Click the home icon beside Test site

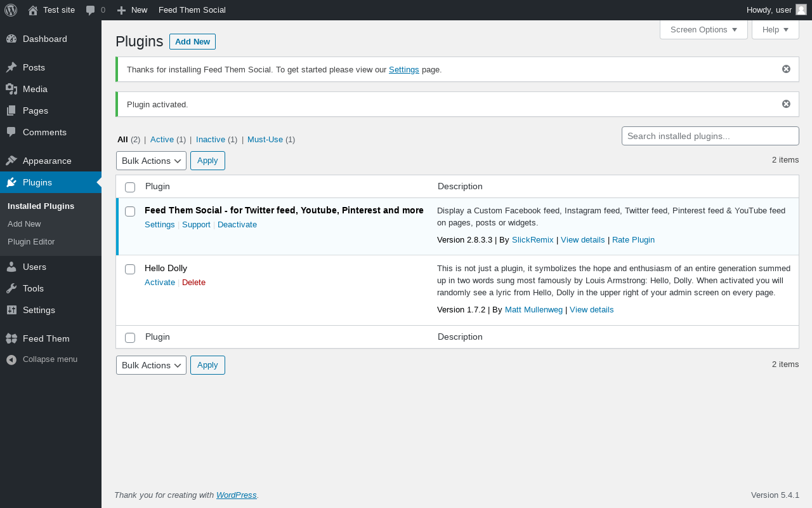[x=33, y=10]
